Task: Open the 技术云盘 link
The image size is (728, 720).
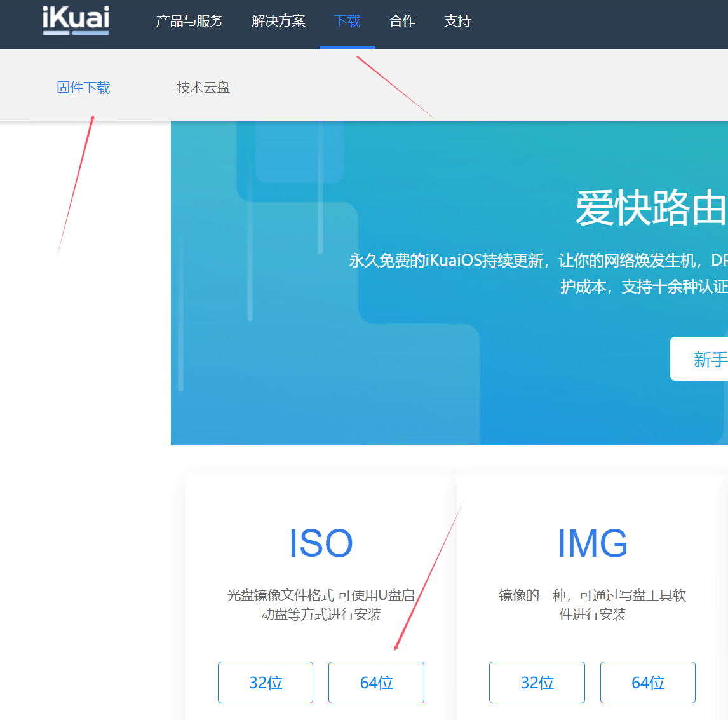Action: (203, 87)
